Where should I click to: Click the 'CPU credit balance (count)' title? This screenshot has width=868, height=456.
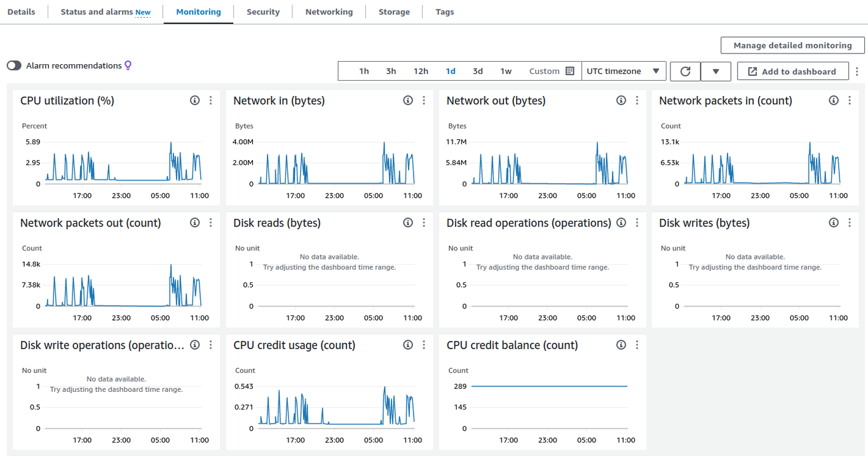tap(512, 345)
